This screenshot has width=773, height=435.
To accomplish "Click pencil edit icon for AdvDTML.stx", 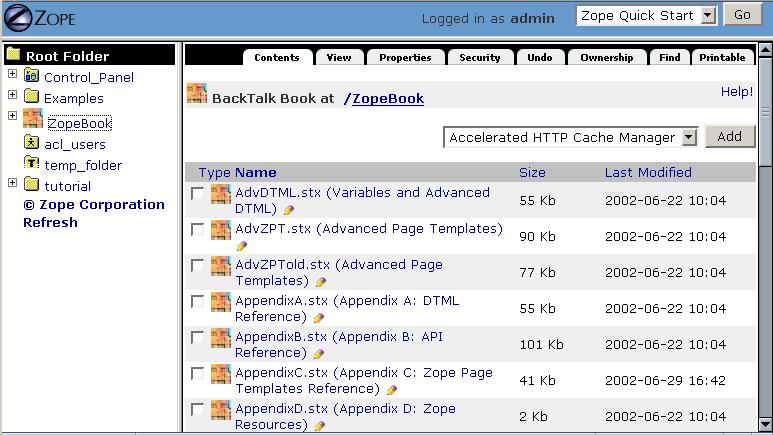I will pyautogui.click(x=289, y=210).
